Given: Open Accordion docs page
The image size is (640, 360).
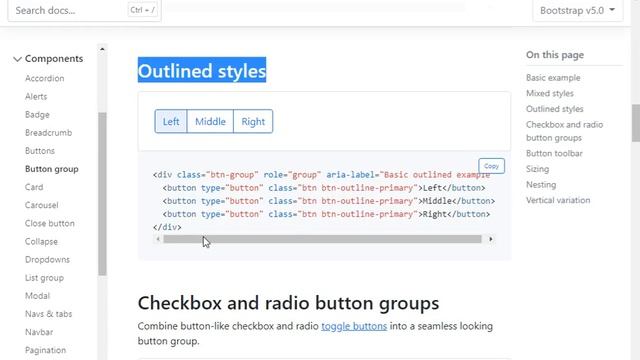Looking at the screenshot, I should (44, 78).
